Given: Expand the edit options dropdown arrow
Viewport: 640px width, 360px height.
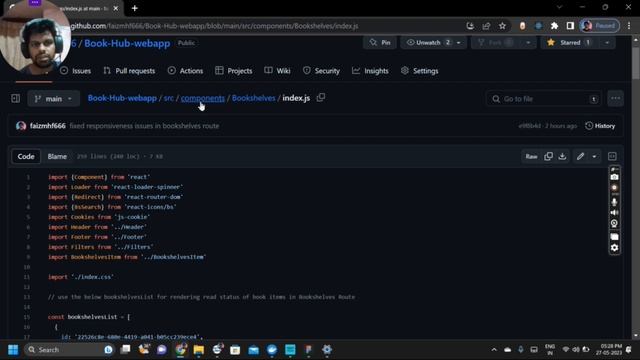Looking at the screenshot, I should 594,156.
